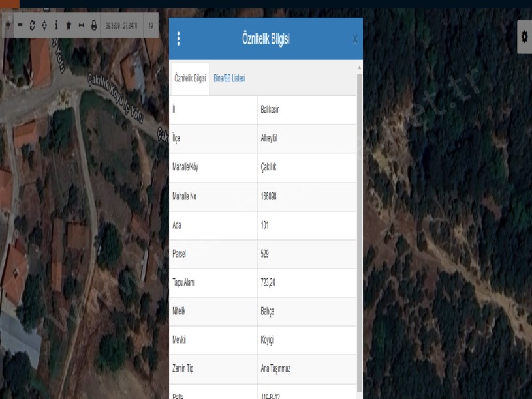
Task: Click the print map icon
Action: 94,26
